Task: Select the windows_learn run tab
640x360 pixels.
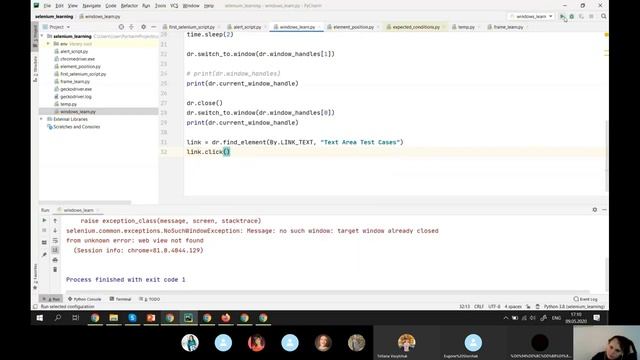Action: pyautogui.click(x=78, y=210)
